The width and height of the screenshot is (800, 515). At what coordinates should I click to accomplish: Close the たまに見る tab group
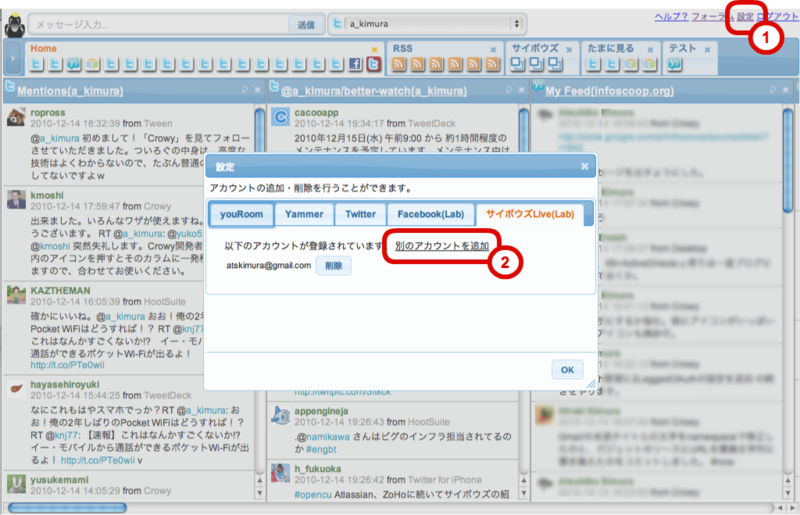coord(651,50)
